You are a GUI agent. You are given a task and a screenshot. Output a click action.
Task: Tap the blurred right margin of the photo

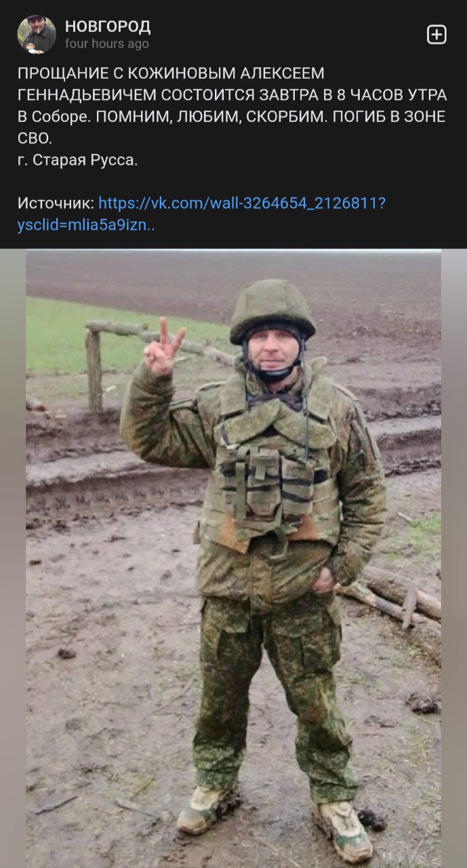[454, 559]
